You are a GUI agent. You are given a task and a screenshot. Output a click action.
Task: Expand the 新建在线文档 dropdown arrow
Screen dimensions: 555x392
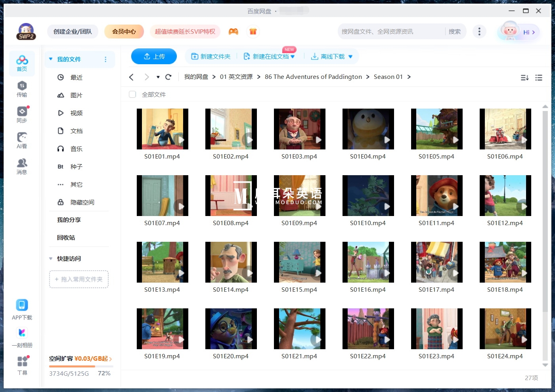[292, 56]
